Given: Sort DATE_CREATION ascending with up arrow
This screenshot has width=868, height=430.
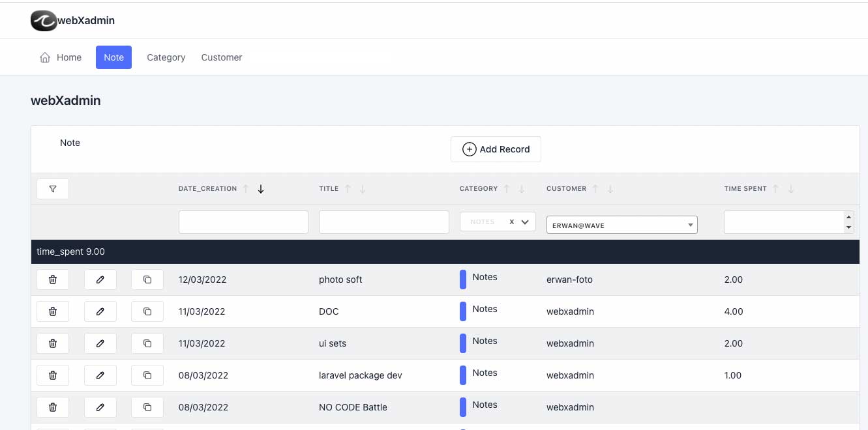Looking at the screenshot, I should 246,189.
